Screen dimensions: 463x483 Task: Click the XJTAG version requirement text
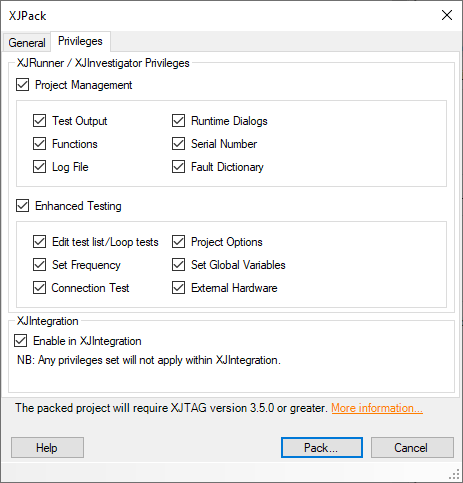point(171,408)
